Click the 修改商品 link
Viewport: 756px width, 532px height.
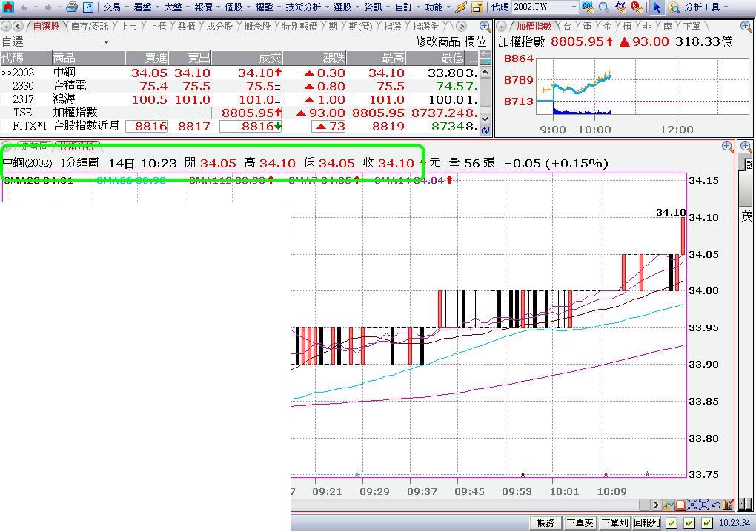(x=438, y=42)
